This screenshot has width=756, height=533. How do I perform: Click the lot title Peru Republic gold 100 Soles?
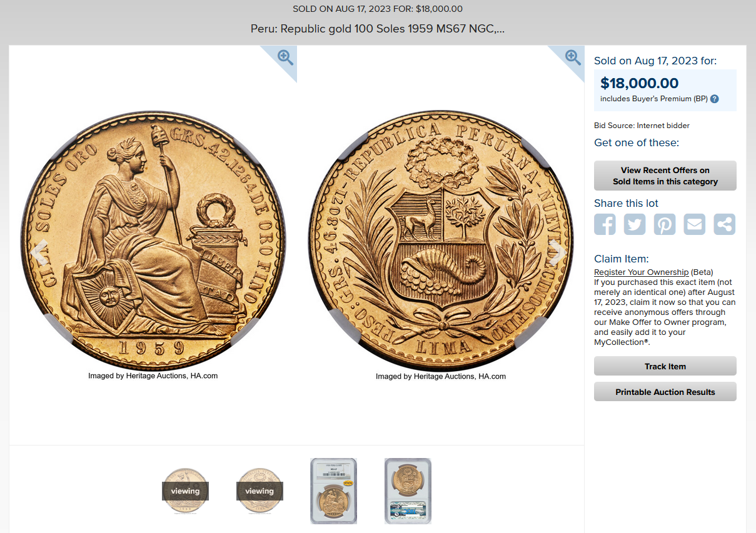[x=378, y=29]
